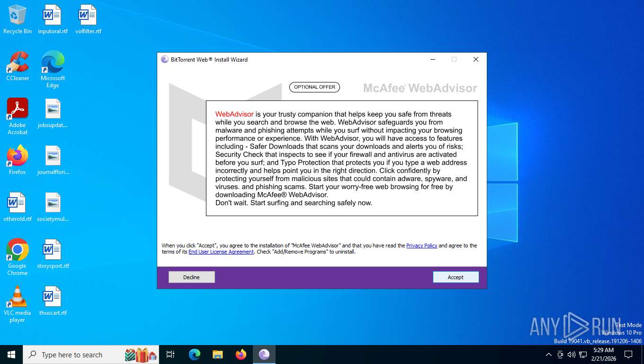Launch Edge from the taskbar
Viewport: 644px width, 364px height.
(x=195, y=355)
